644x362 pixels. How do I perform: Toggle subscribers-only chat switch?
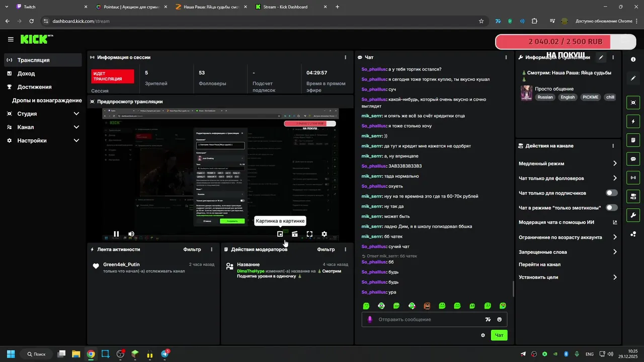(x=612, y=193)
